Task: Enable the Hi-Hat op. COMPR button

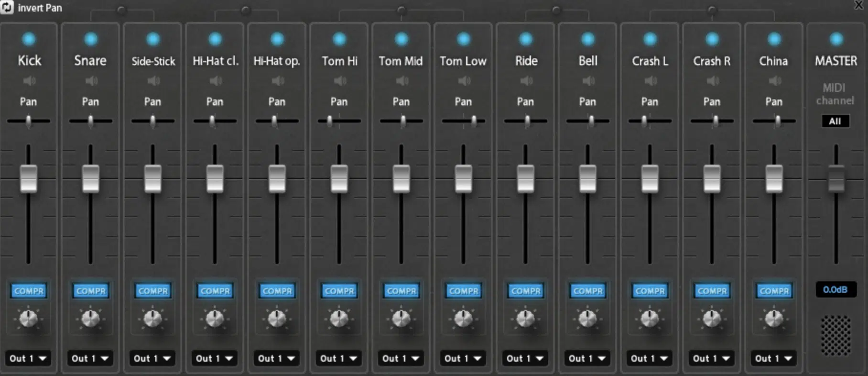Action: pyautogui.click(x=277, y=291)
